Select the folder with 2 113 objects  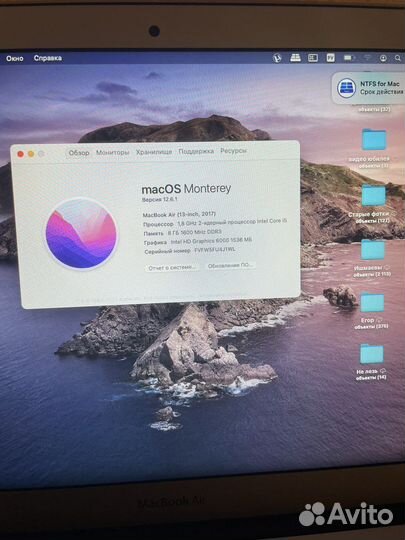pyautogui.click(x=373, y=250)
